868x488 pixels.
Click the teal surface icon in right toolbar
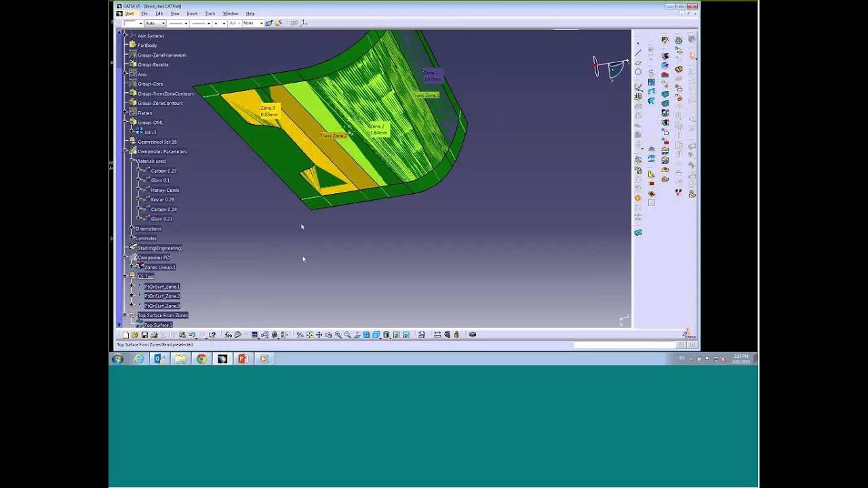pos(638,232)
